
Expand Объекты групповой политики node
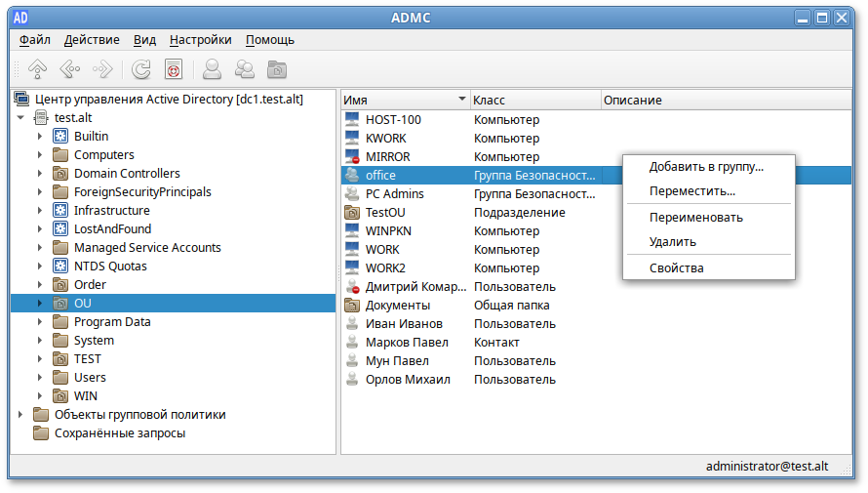click(21, 415)
